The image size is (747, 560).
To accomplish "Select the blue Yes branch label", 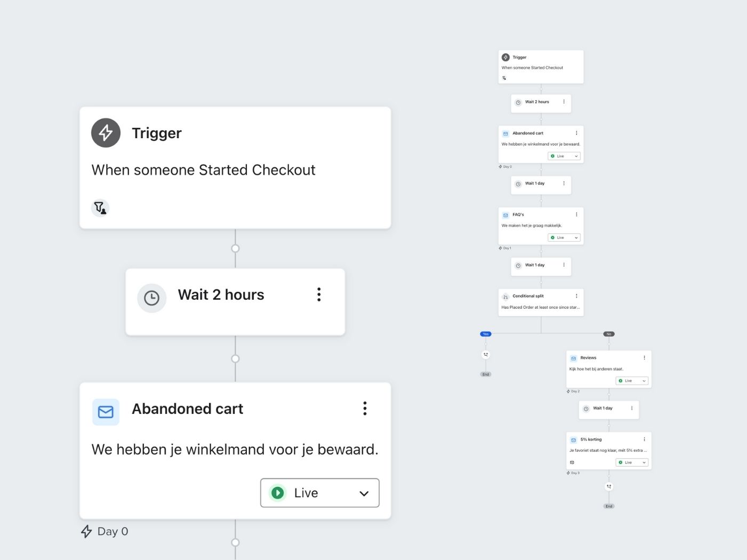I will (x=485, y=334).
